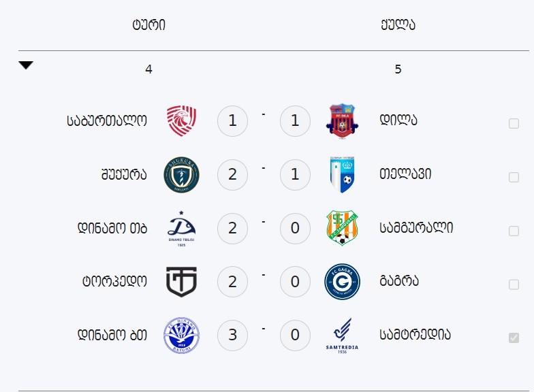Click the FC Gagra circular badge

[342, 282]
